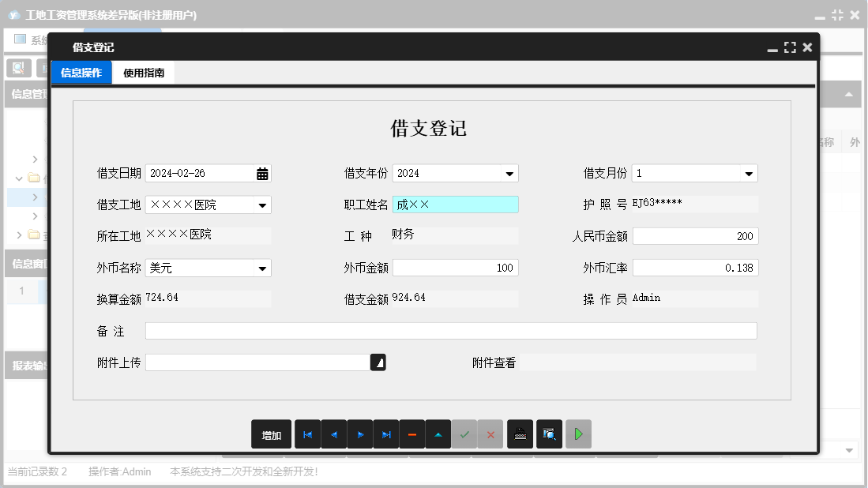868x488 pixels.
Task: Select the 信息操作 tab
Action: click(81, 72)
